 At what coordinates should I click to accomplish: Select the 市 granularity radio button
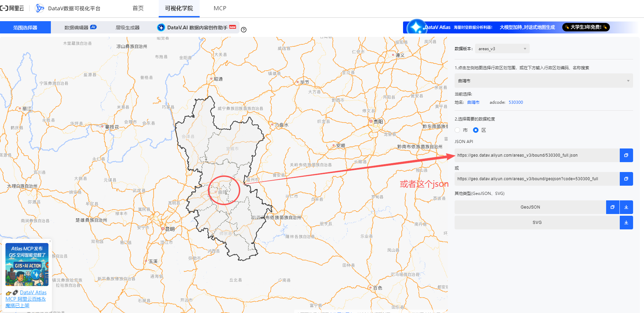point(457,130)
